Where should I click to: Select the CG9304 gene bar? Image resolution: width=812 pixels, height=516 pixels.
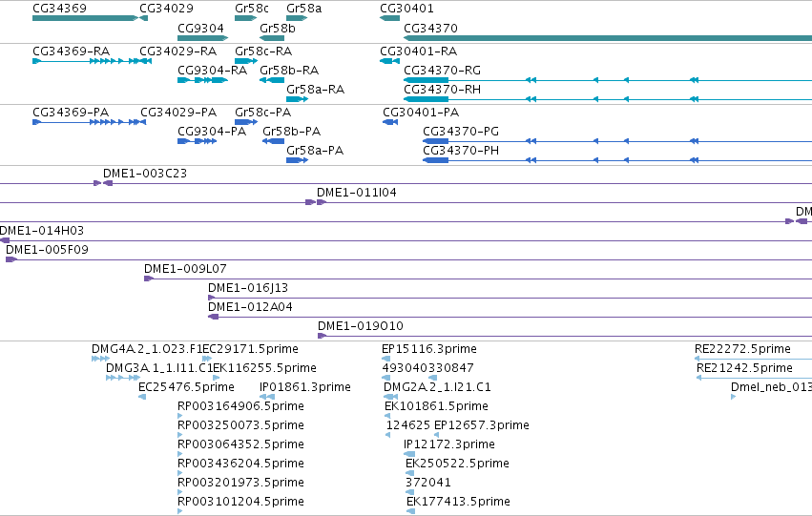(202, 38)
